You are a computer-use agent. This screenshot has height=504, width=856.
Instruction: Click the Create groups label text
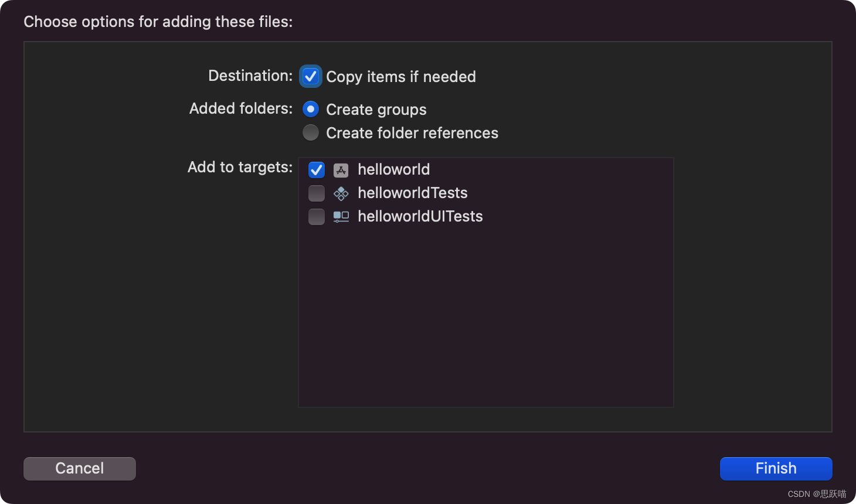coord(376,110)
